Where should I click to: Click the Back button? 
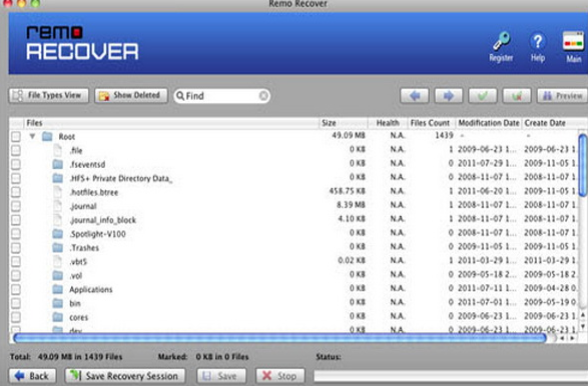32,376
